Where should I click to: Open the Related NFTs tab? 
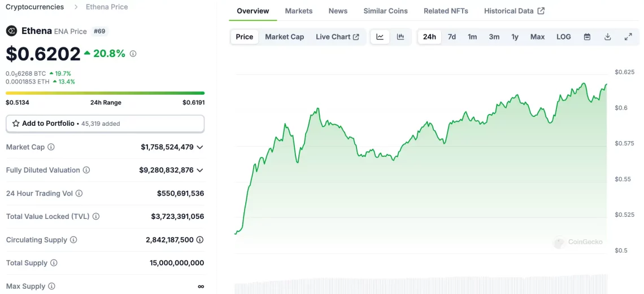coord(446,11)
